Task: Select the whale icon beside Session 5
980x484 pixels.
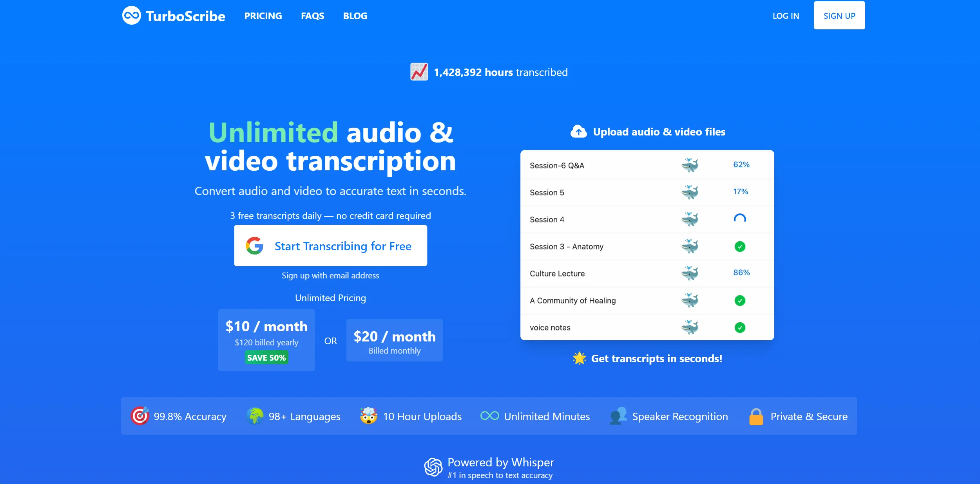Action: pos(690,192)
